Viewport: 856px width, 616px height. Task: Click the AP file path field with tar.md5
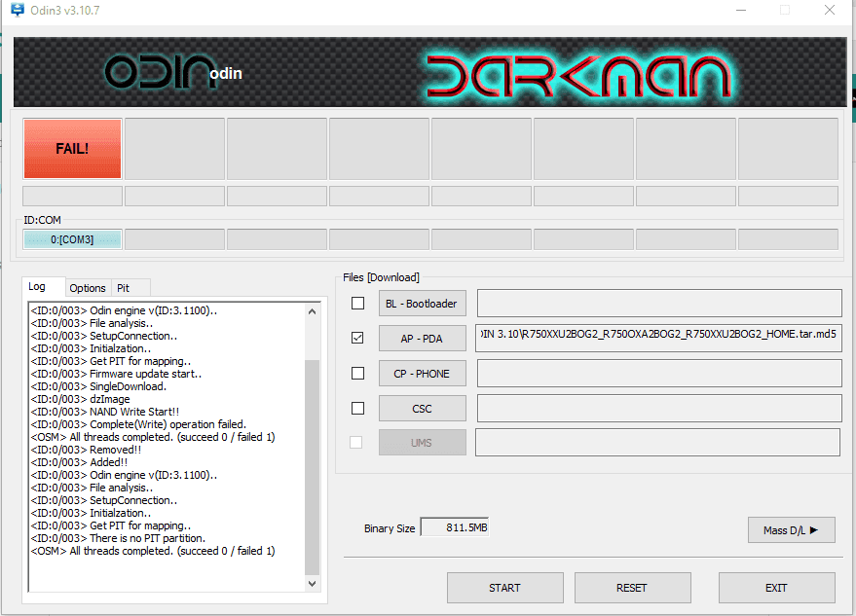(x=658, y=338)
